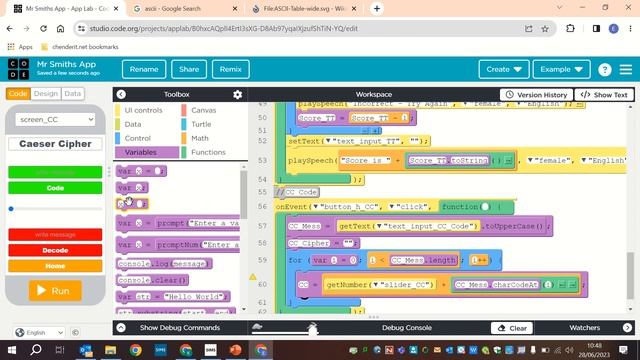Open the browser side panel icon
640x360 pixels.
click(596, 29)
